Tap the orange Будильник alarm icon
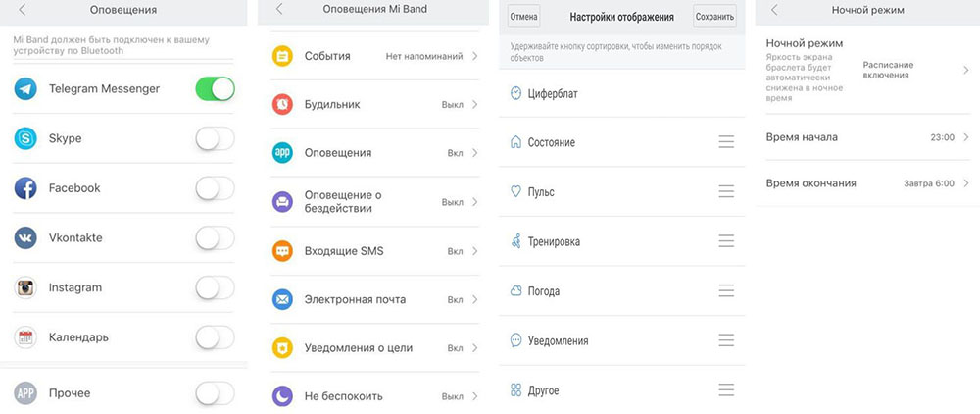980x414 pixels. [x=282, y=104]
